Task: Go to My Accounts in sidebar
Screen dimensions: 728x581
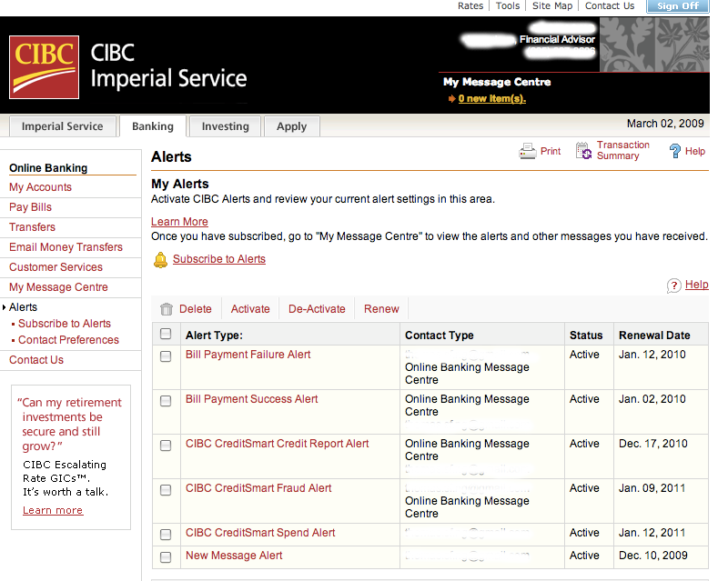Action: [40, 187]
